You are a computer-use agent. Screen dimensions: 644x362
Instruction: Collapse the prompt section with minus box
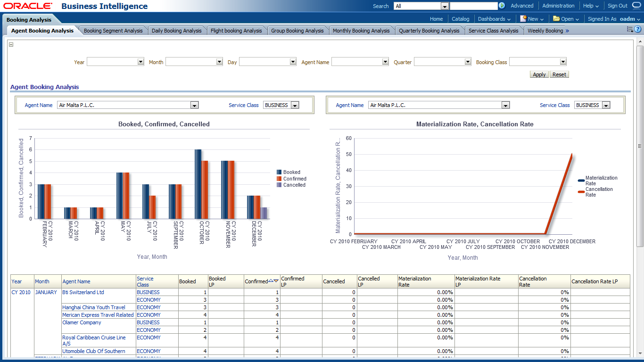(11, 45)
